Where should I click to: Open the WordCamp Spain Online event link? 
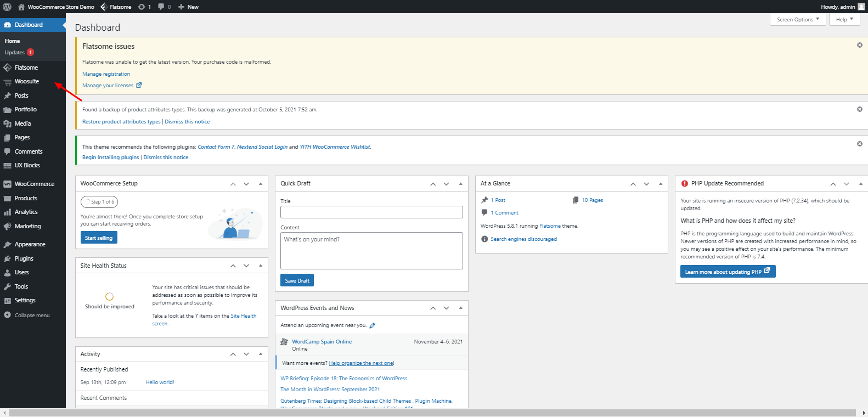coord(322,342)
